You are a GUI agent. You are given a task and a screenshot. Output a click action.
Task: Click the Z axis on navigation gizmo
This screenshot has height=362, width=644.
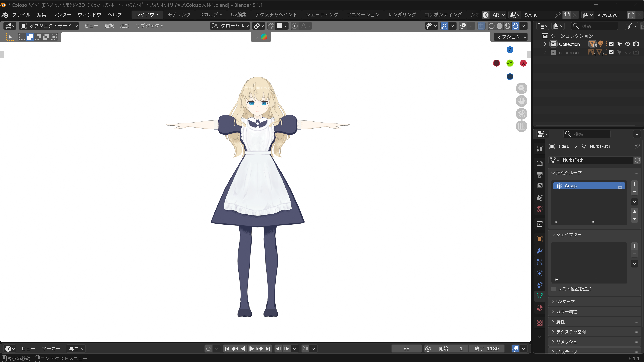(510, 50)
